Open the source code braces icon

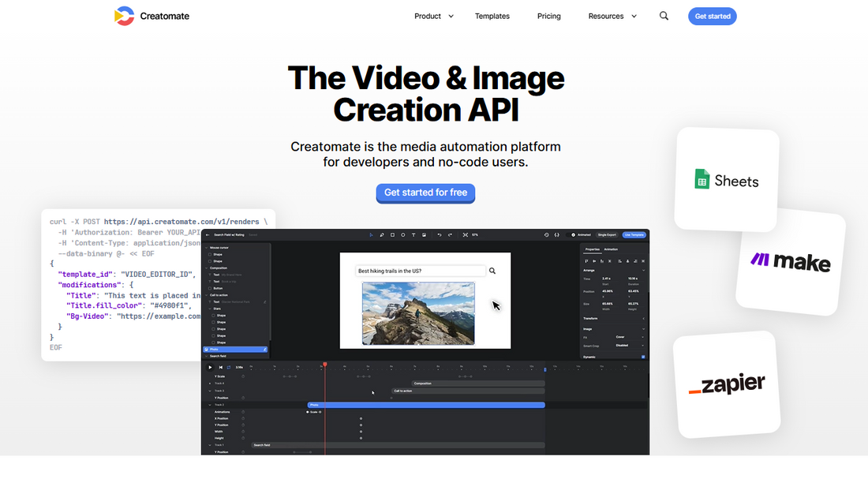coord(557,234)
